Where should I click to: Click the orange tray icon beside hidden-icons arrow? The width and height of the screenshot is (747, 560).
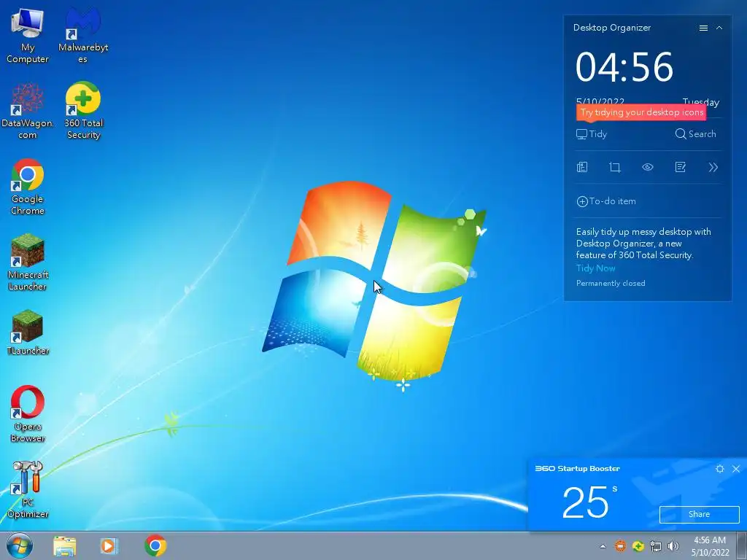(620, 546)
